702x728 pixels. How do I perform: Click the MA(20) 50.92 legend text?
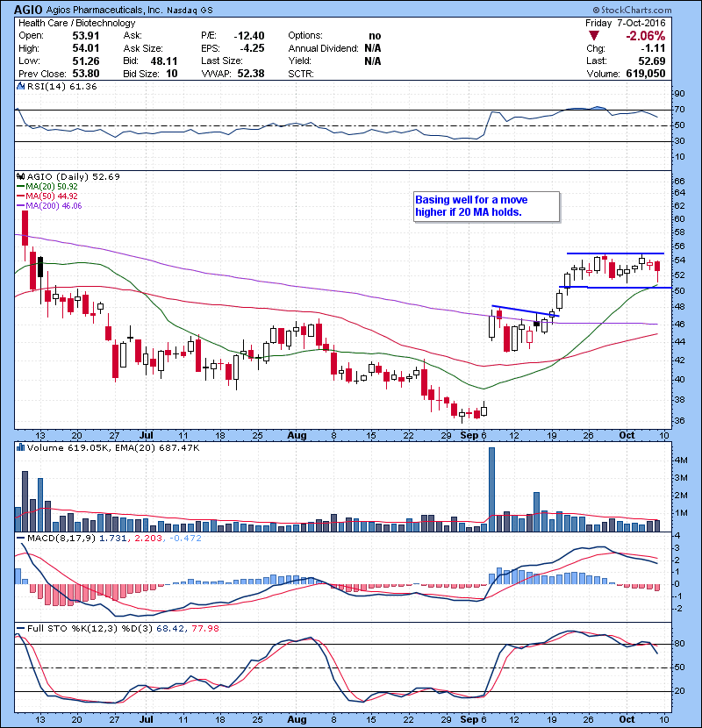coord(52,187)
